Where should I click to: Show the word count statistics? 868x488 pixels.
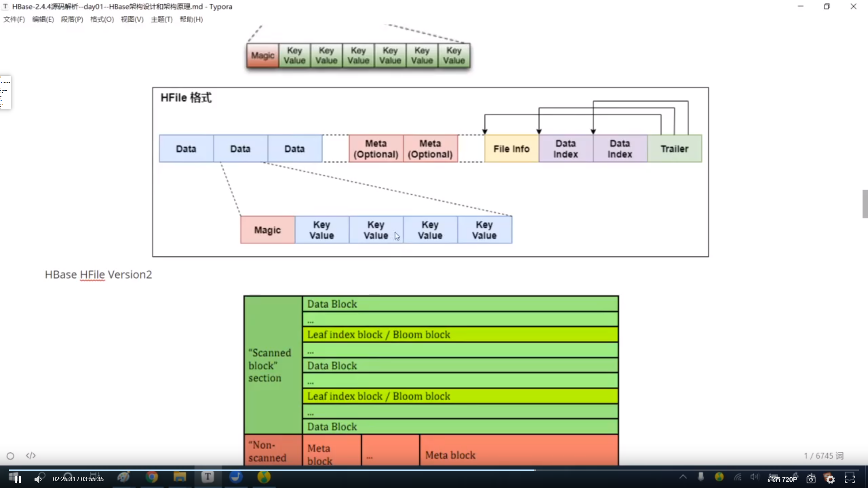(x=824, y=456)
